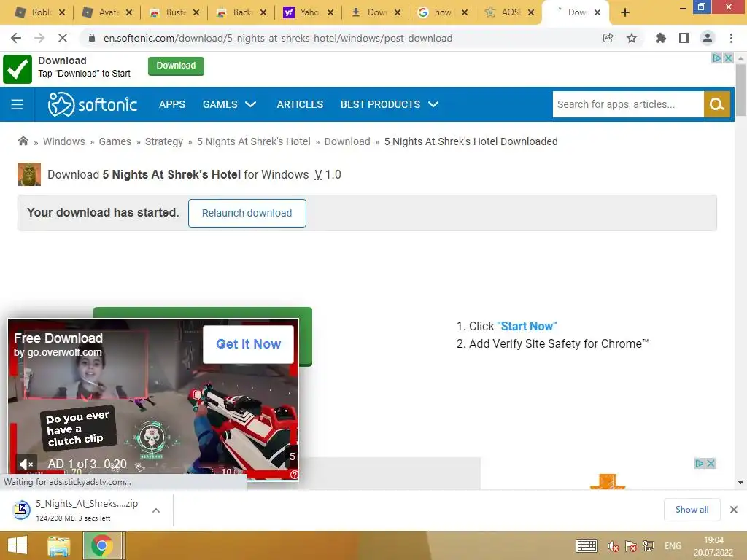Stop page loading with the X button
This screenshot has height=560, width=747.
pos(63,38)
